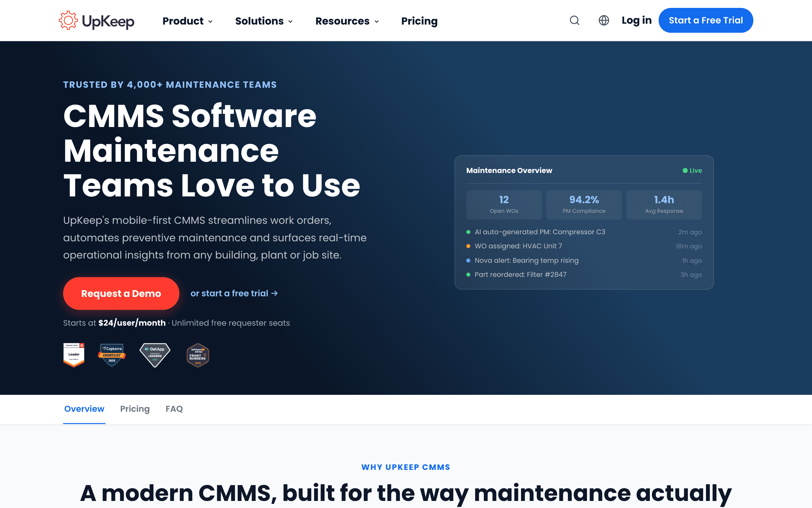The image size is (812, 508).
Task: Follow the 'or start a free trial' link
Action: 234,293
